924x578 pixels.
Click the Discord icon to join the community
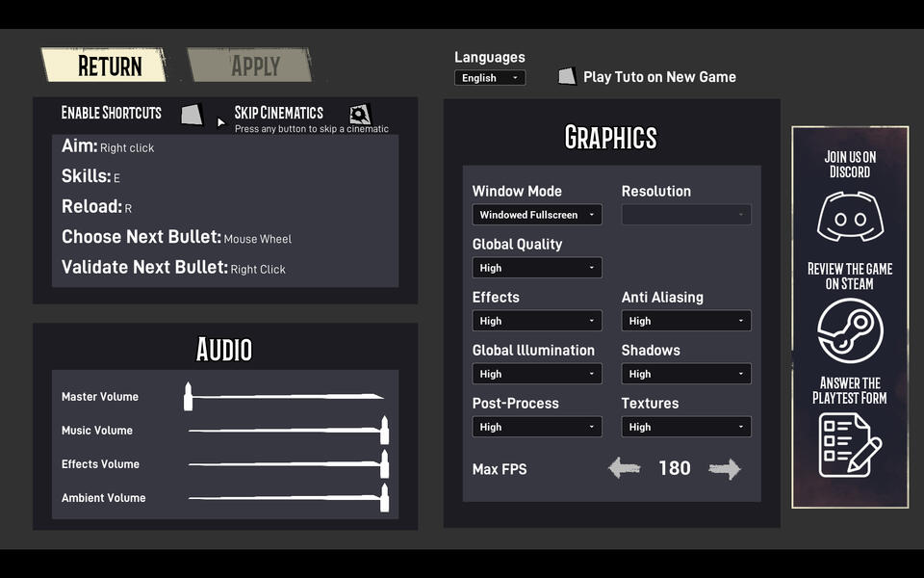pyautogui.click(x=850, y=217)
